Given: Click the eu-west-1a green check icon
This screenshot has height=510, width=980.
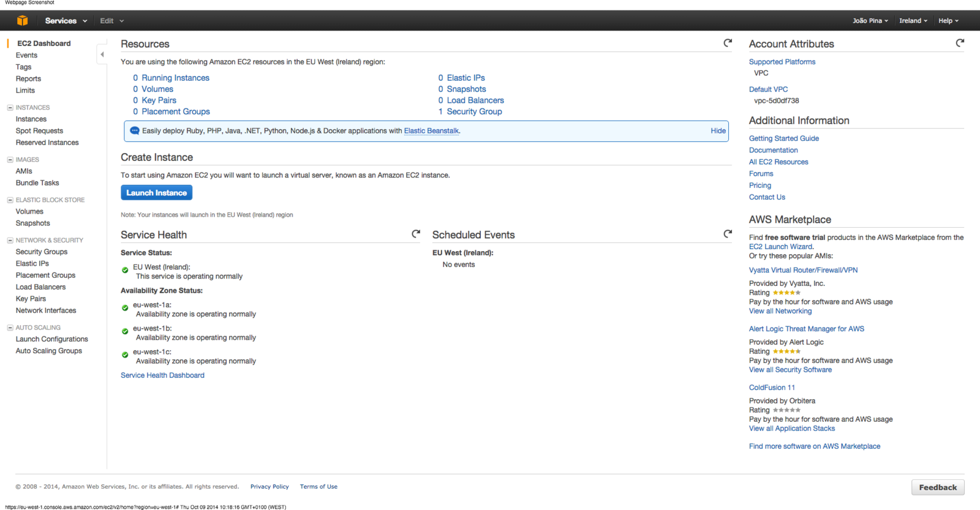Looking at the screenshot, I should 125,308.
